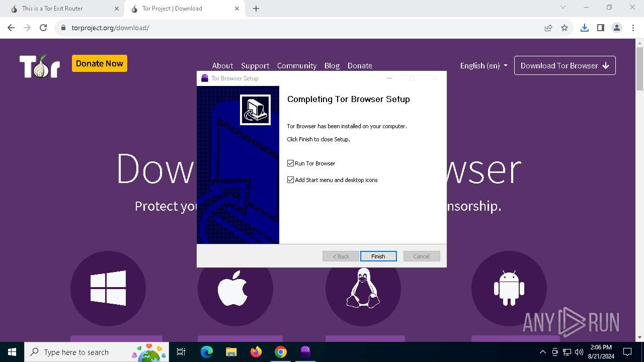Click Tor Browser installer taskbar icon
644x362 pixels.
point(305,352)
